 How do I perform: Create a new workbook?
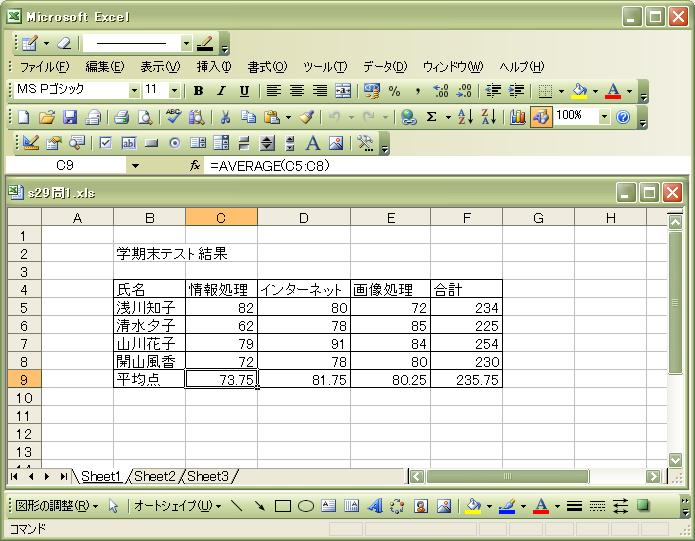[x=24, y=117]
